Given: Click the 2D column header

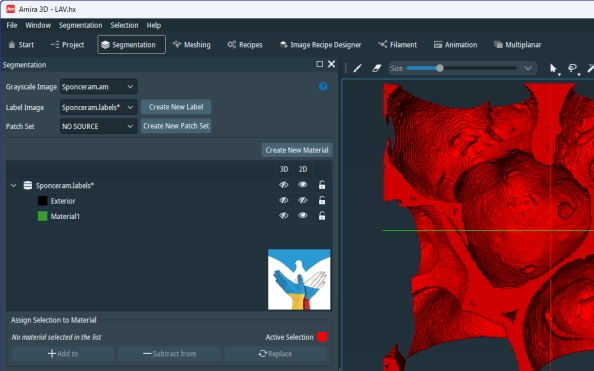Looking at the screenshot, I should pos(303,169).
